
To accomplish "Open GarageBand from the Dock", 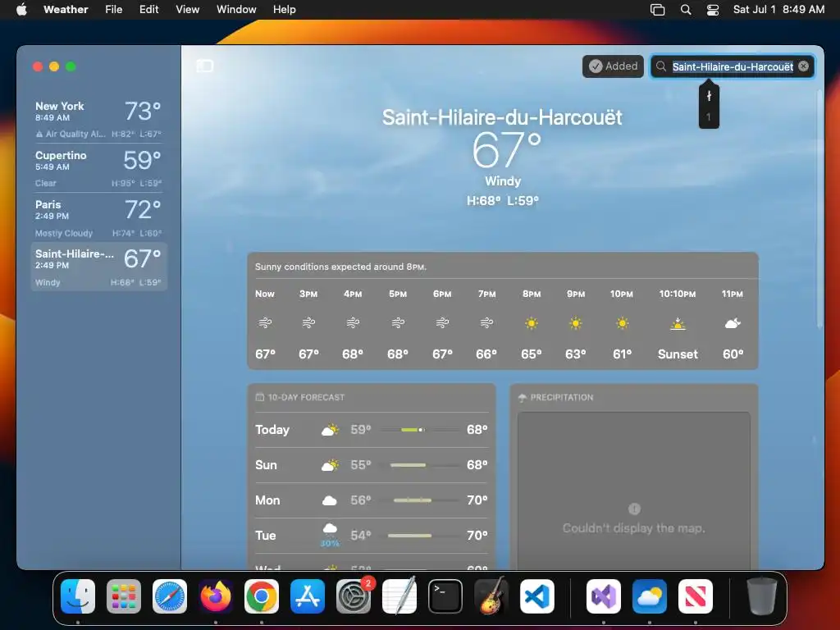I will [x=491, y=596].
